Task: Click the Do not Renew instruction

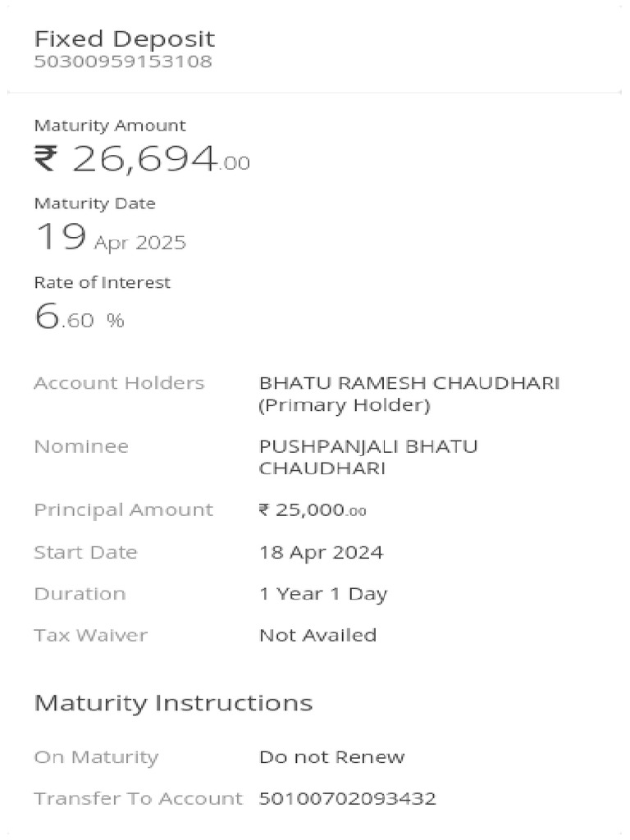Action: 331,756
